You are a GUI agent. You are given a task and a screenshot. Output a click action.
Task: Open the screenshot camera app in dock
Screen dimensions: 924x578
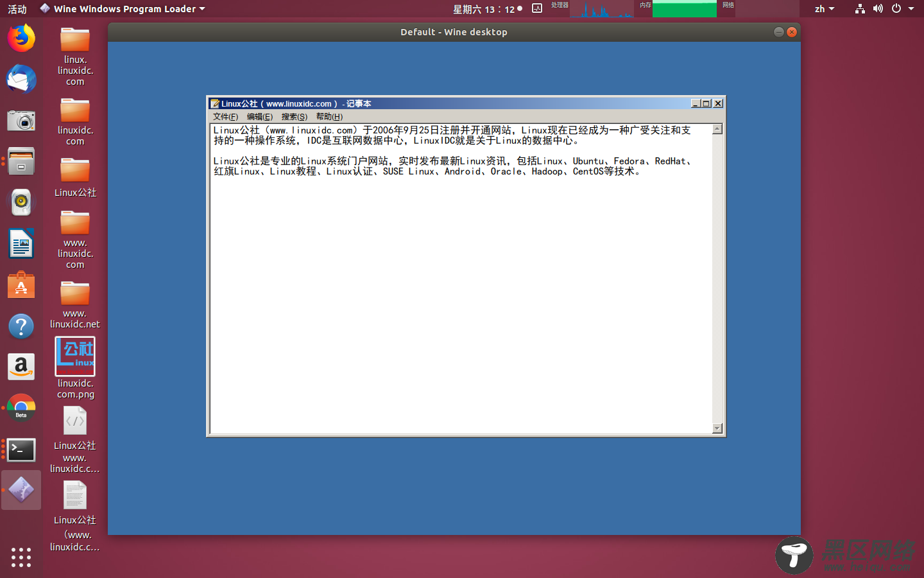[21, 120]
